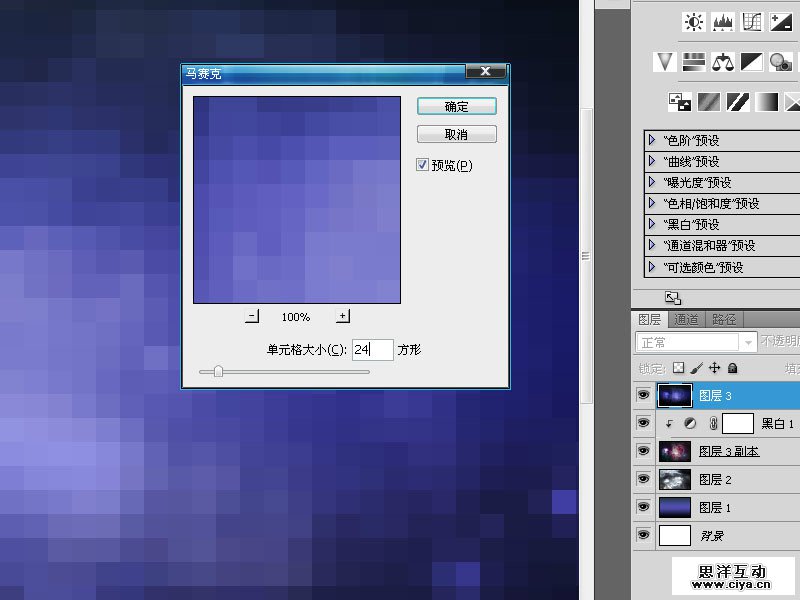Screen dimensions: 800x600
Task: Click the 取消 cancel button
Action: (456, 134)
